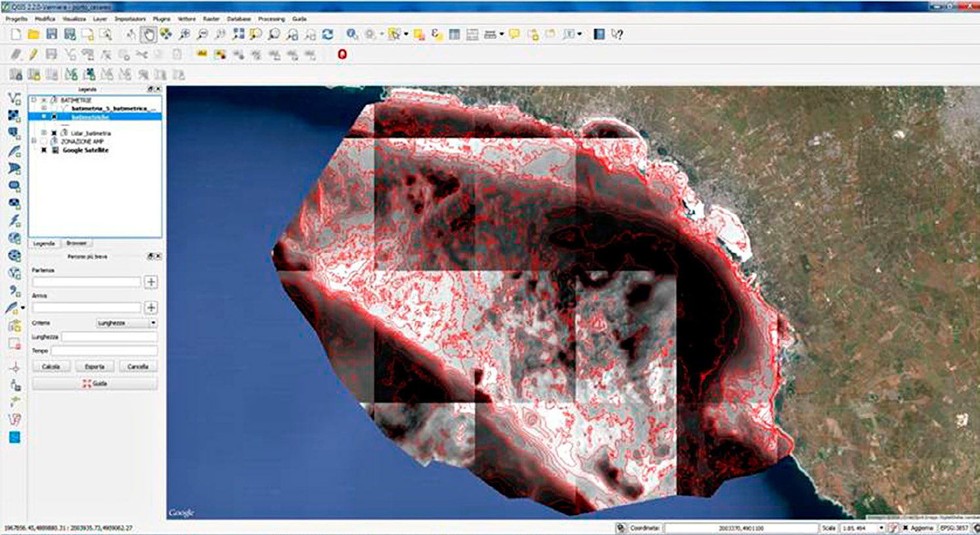The height and width of the screenshot is (535, 980).
Task: Click the blue book plugin icon in toolbar
Action: (599, 34)
